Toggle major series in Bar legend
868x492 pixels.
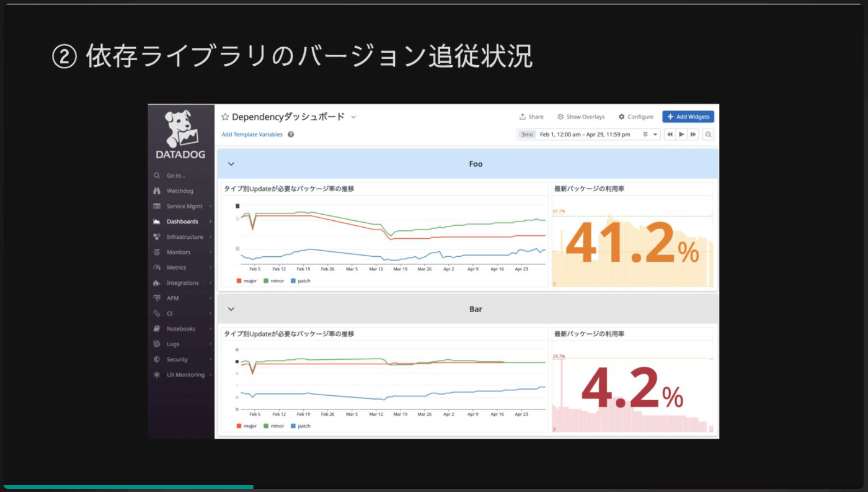[x=247, y=426]
